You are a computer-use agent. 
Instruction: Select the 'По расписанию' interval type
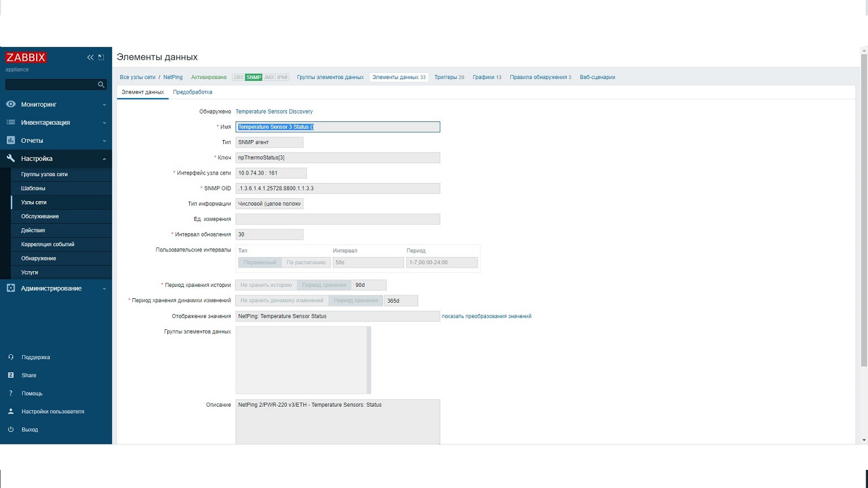pyautogui.click(x=306, y=263)
